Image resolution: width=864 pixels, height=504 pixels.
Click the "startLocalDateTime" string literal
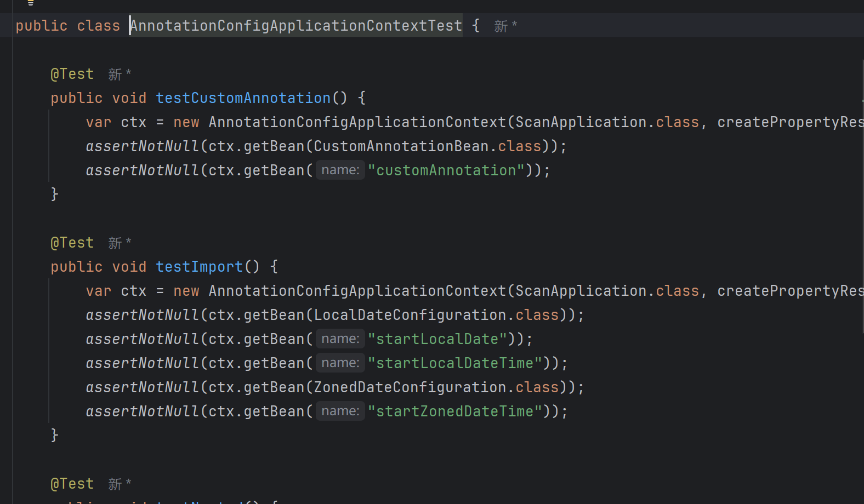coord(455,363)
